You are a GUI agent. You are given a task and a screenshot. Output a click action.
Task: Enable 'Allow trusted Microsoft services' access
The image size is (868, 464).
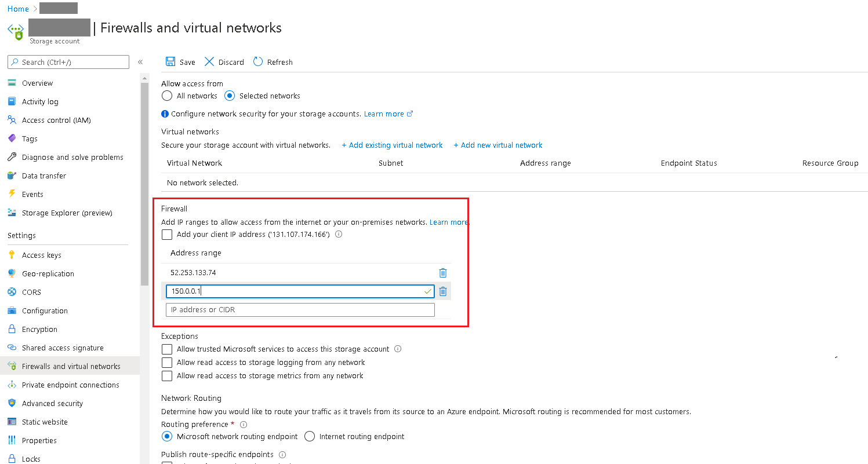[167, 349]
